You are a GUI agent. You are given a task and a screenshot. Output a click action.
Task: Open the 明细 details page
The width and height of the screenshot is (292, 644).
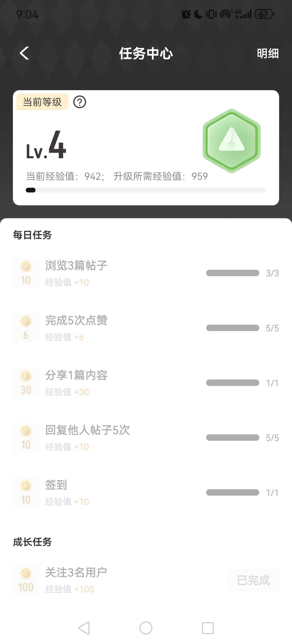pos(267,53)
